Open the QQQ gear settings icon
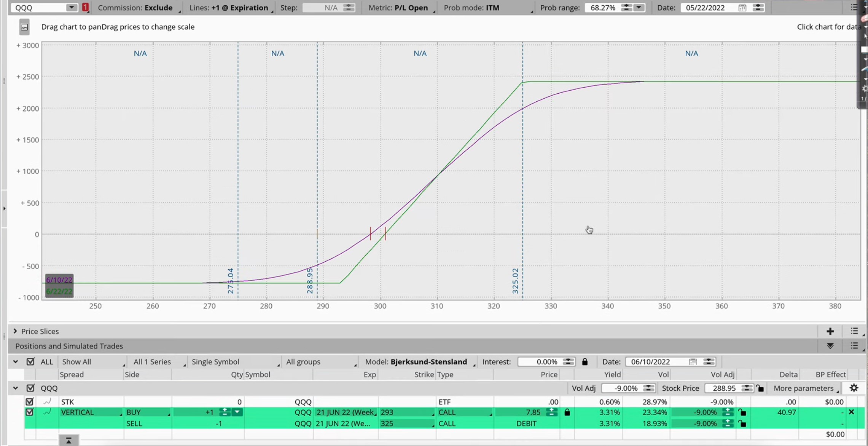This screenshot has width=868, height=446. point(854,388)
